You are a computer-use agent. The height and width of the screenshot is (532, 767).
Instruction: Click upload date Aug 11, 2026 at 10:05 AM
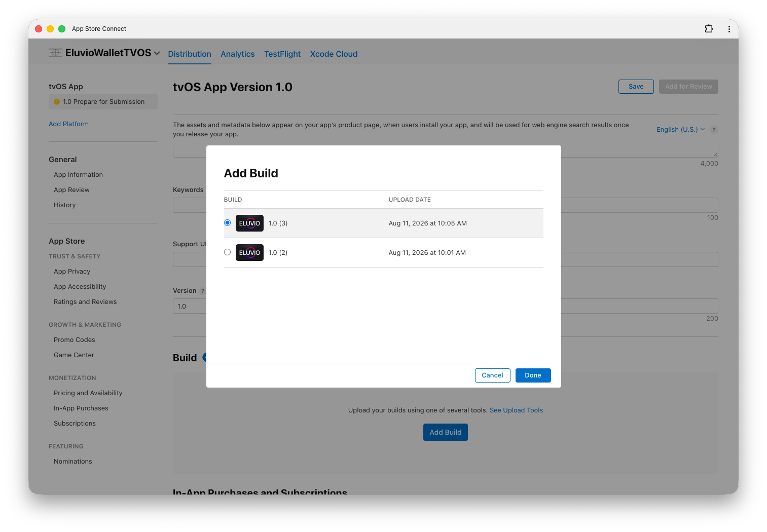coord(428,223)
